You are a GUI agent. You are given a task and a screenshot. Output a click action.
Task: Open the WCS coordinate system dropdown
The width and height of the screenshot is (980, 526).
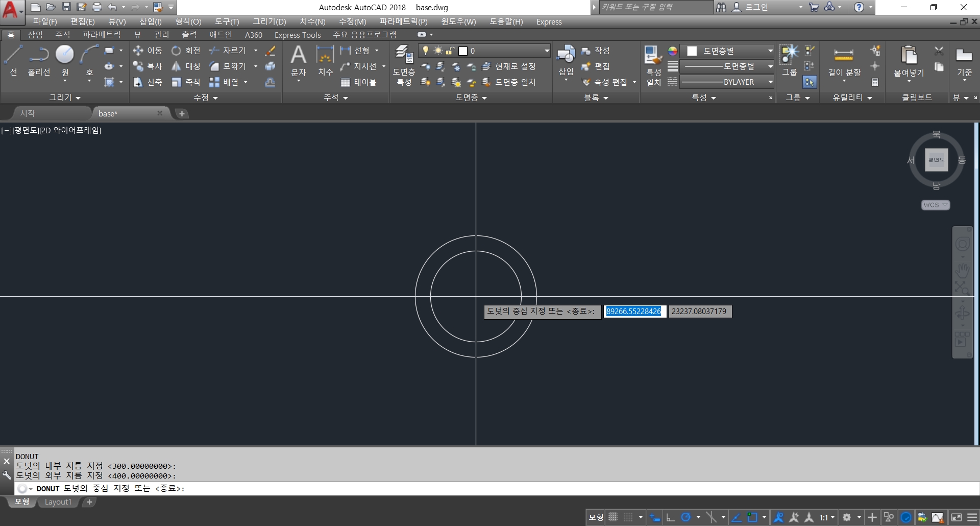click(x=936, y=205)
